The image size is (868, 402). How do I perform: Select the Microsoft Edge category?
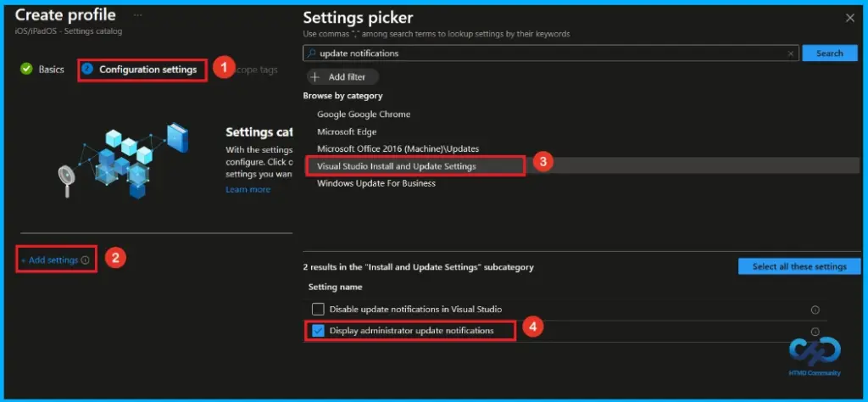pyautogui.click(x=347, y=131)
